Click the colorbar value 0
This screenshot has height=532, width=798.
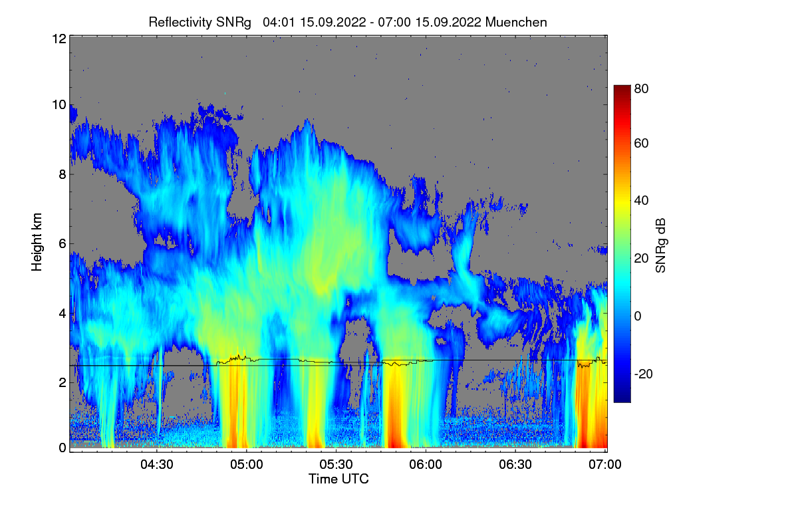click(638, 316)
